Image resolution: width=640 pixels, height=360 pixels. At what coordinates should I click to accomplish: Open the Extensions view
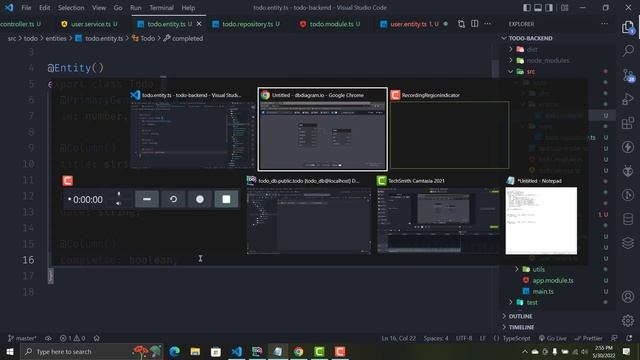click(628, 123)
